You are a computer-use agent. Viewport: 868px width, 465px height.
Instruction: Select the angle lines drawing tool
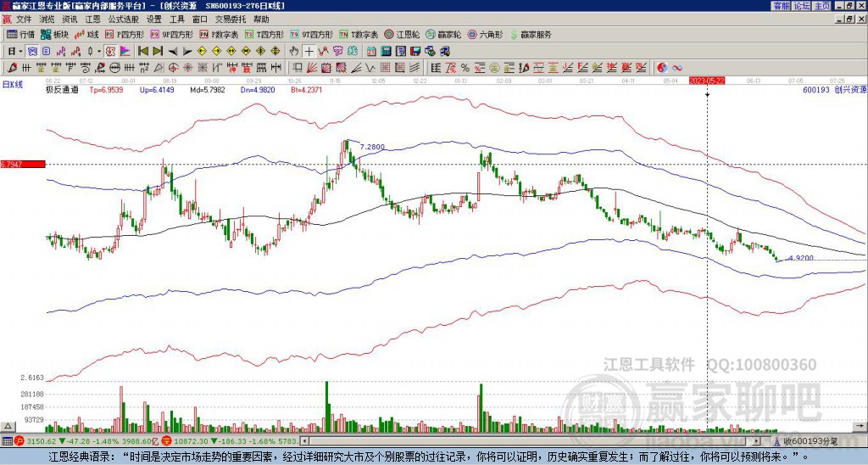356,68
